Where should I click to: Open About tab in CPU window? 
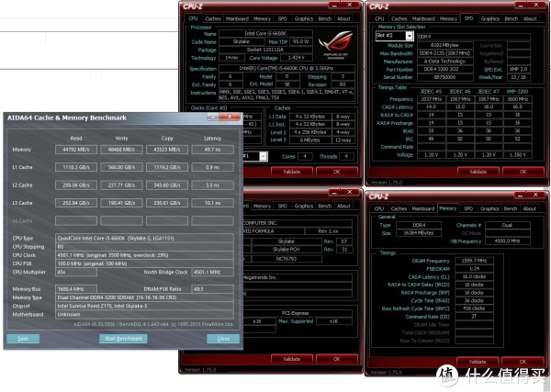pyautogui.click(x=343, y=18)
